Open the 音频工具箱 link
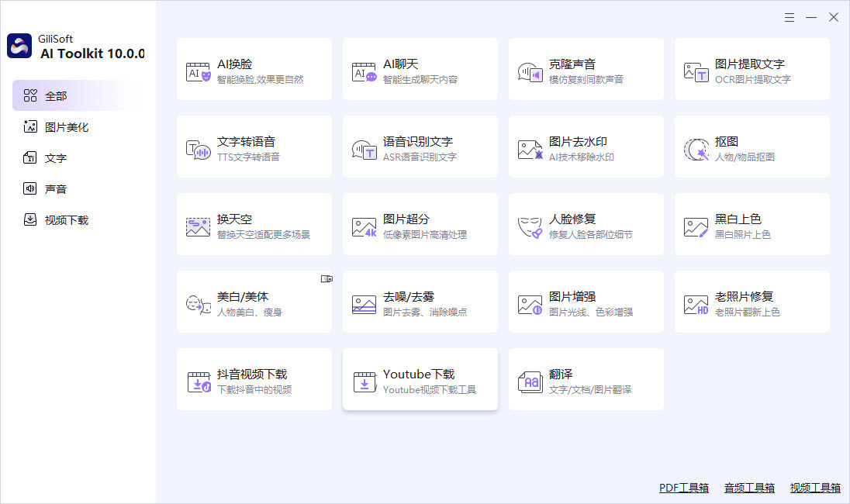850x504 pixels. (x=749, y=488)
